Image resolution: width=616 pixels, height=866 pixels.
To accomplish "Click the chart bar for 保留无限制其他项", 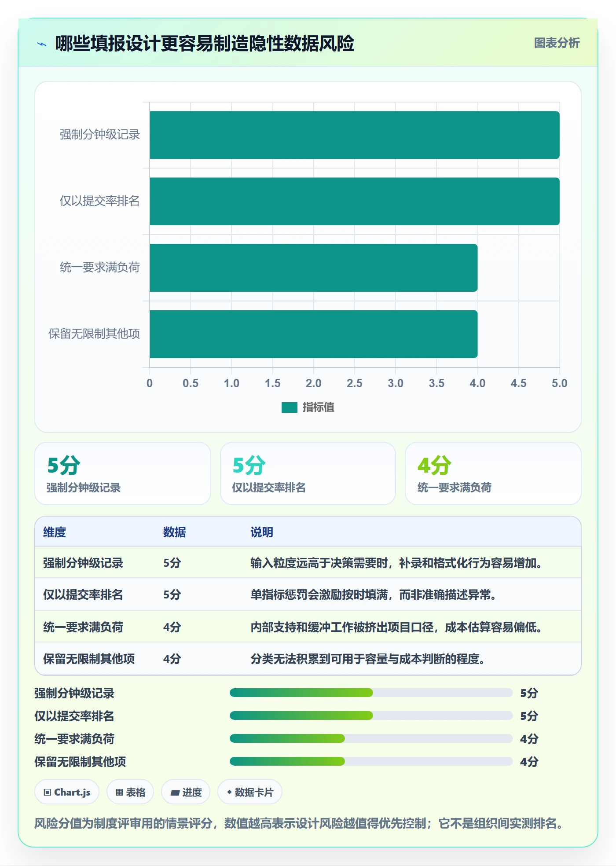I will coord(314,334).
